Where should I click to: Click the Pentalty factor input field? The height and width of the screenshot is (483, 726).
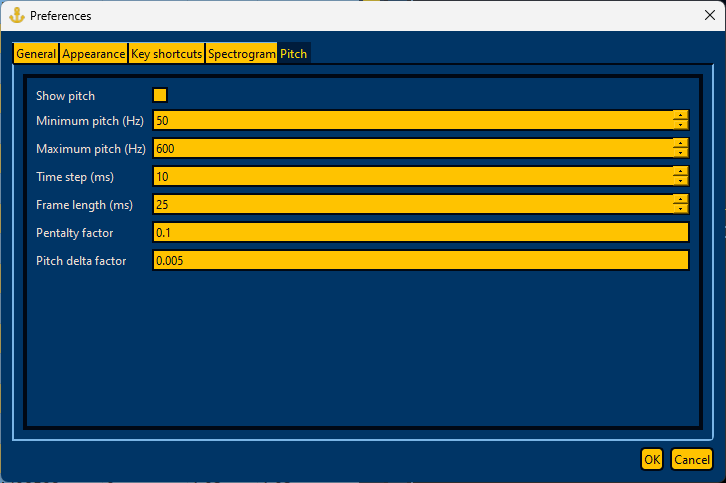click(420, 232)
